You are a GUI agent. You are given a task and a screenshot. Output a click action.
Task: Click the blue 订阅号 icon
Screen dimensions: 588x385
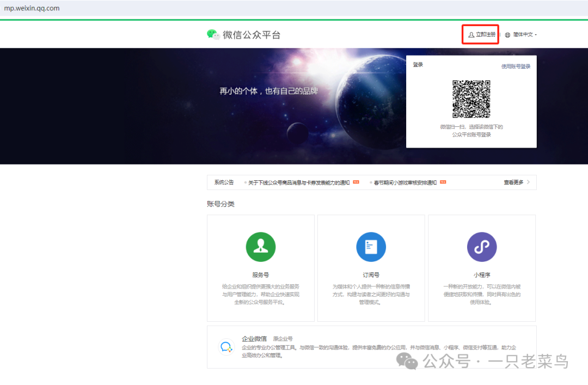pos(371,247)
